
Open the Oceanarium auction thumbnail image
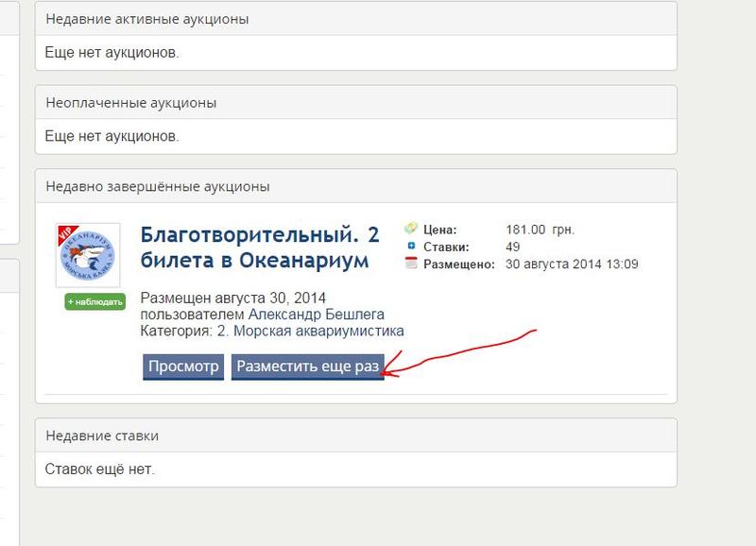(x=88, y=257)
